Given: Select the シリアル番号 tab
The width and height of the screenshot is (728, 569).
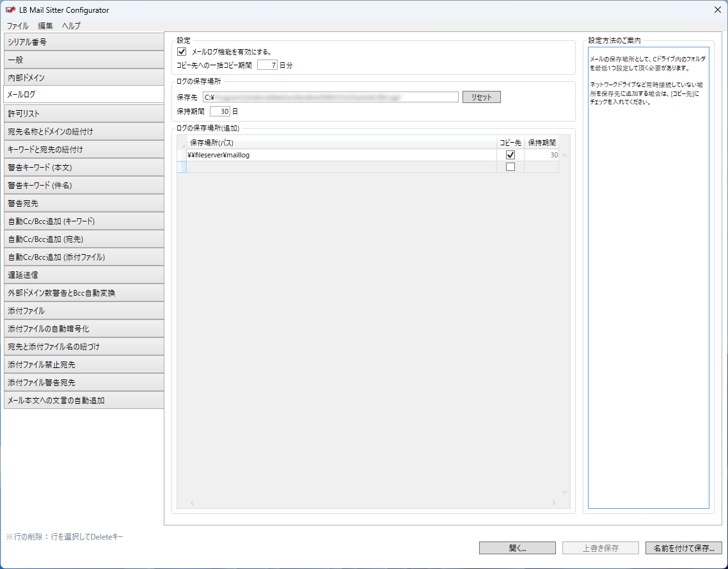Looking at the screenshot, I should [84, 42].
